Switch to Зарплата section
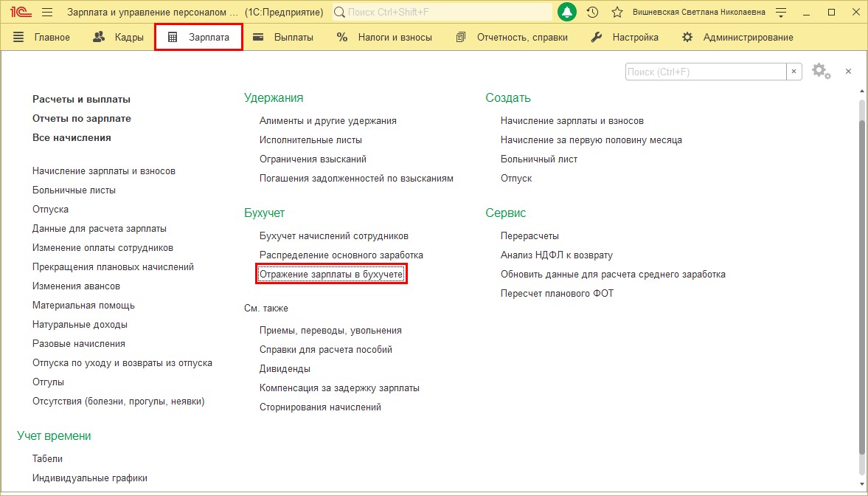Image resolution: width=868 pixels, height=496 pixels. pyautogui.click(x=209, y=37)
